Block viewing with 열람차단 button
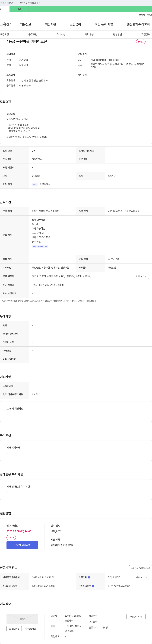 30,628
